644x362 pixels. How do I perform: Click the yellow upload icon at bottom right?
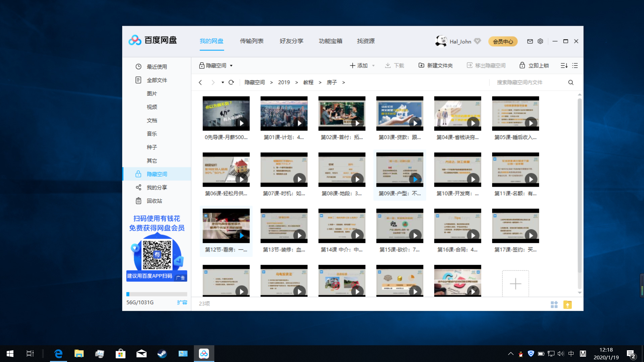pyautogui.click(x=568, y=305)
